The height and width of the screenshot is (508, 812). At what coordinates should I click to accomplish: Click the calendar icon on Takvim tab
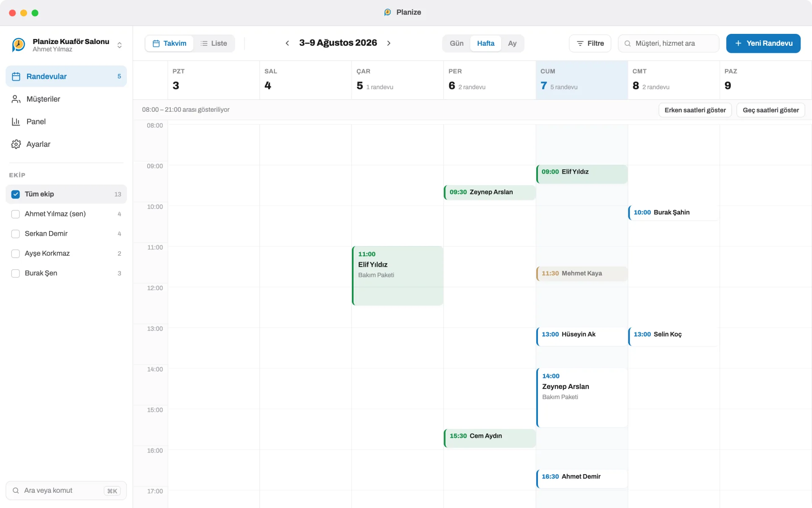coord(156,44)
